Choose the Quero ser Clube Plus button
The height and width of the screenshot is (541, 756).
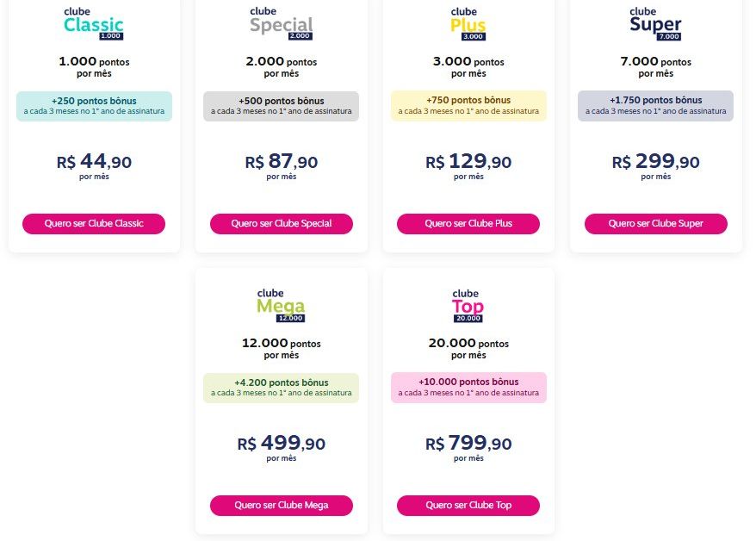[468, 224]
